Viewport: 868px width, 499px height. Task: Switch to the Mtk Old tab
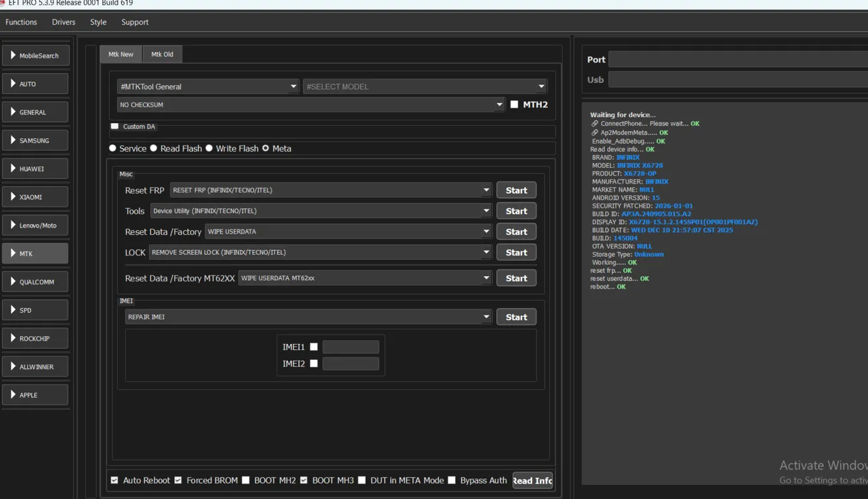(162, 55)
